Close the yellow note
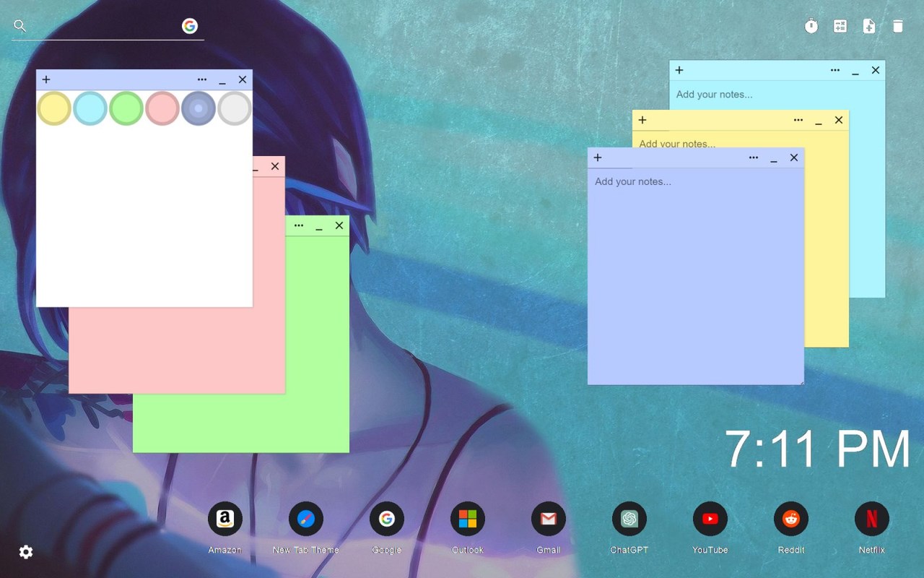The image size is (924, 578). (839, 120)
